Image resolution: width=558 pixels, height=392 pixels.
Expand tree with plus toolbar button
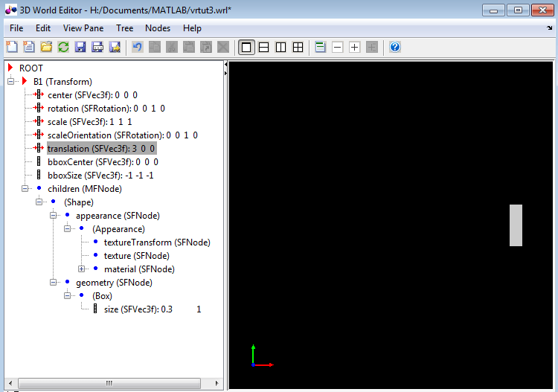pyautogui.click(x=354, y=47)
